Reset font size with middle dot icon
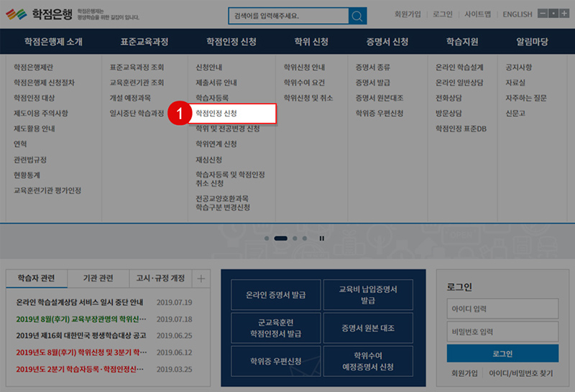The width and height of the screenshot is (575, 392). (553, 14)
